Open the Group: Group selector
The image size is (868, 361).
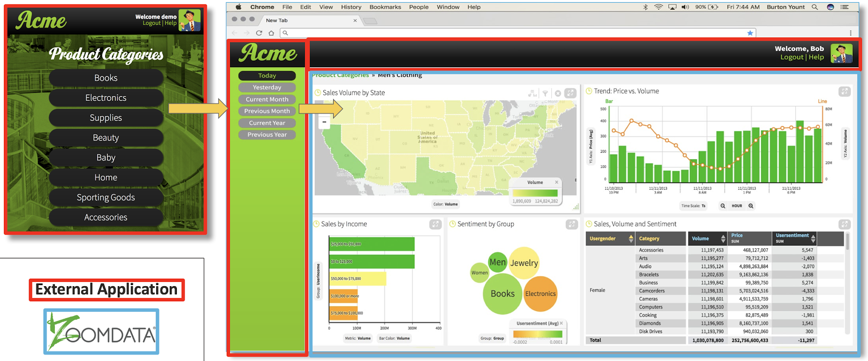pyautogui.click(x=492, y=338)
